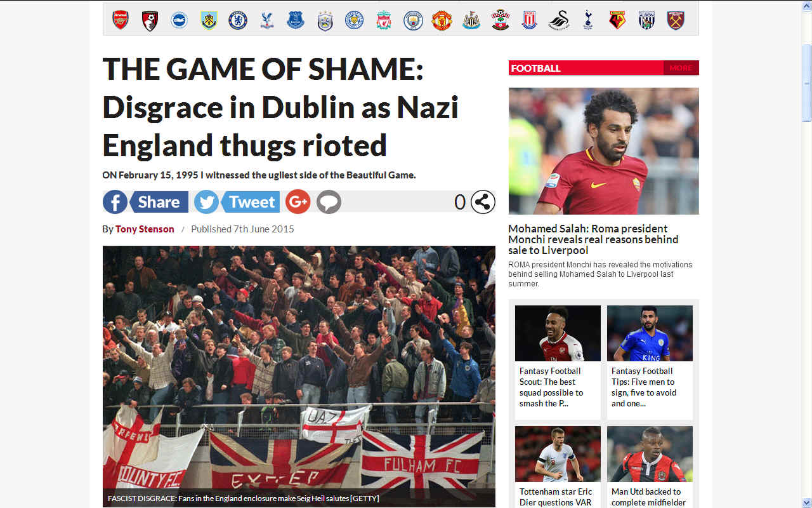812x508 pixels.
Task: Open the Everton club crest
Action: click(x=296, y=20)
